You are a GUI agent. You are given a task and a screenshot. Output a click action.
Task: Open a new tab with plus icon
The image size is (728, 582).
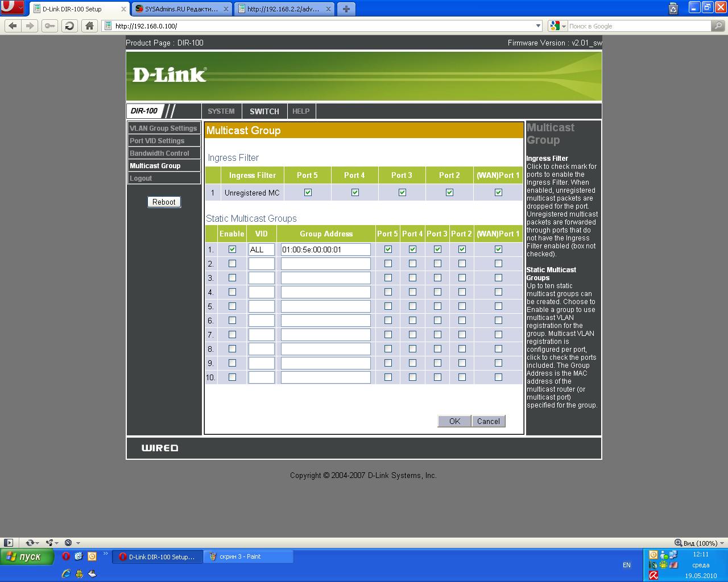346,9
